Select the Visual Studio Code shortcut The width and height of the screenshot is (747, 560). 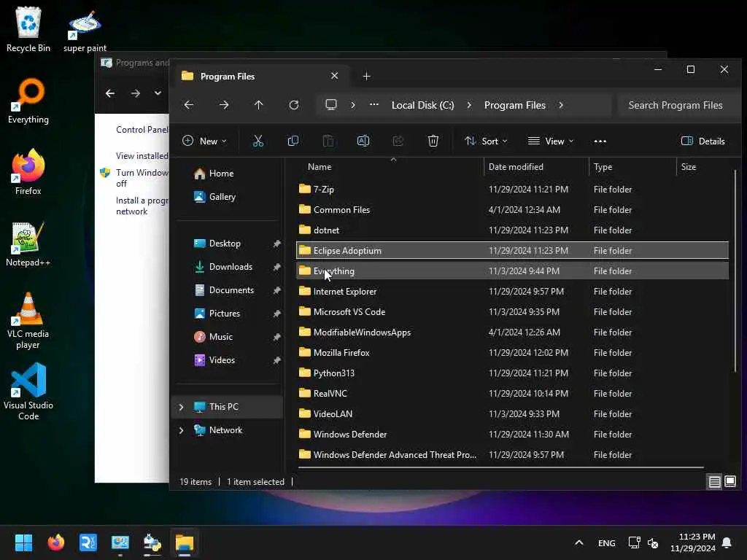tap(28, 392)
